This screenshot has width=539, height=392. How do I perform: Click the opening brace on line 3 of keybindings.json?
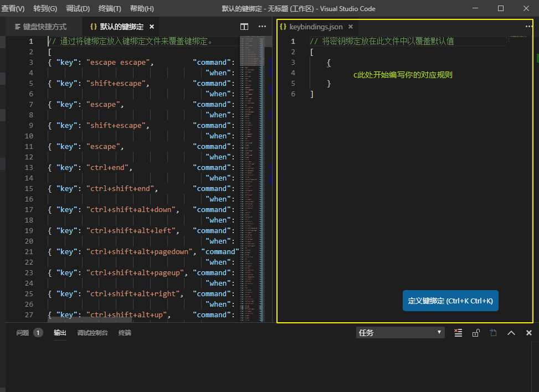click(328, 63)
